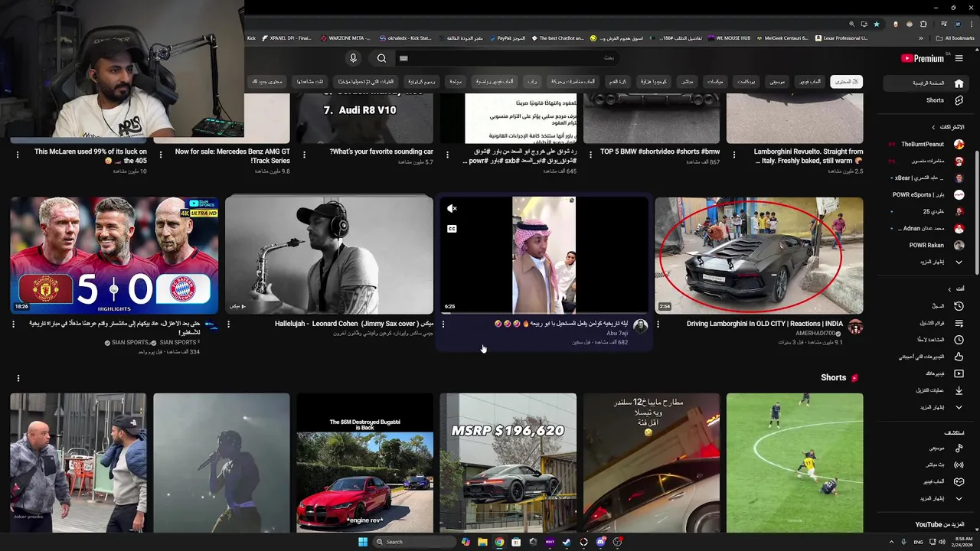Click the Windows Start button
The image size is (980, 551).
363,542
